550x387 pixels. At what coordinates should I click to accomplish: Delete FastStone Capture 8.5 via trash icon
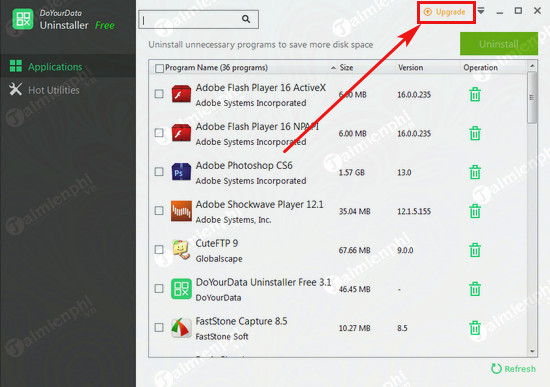(475, 328)
